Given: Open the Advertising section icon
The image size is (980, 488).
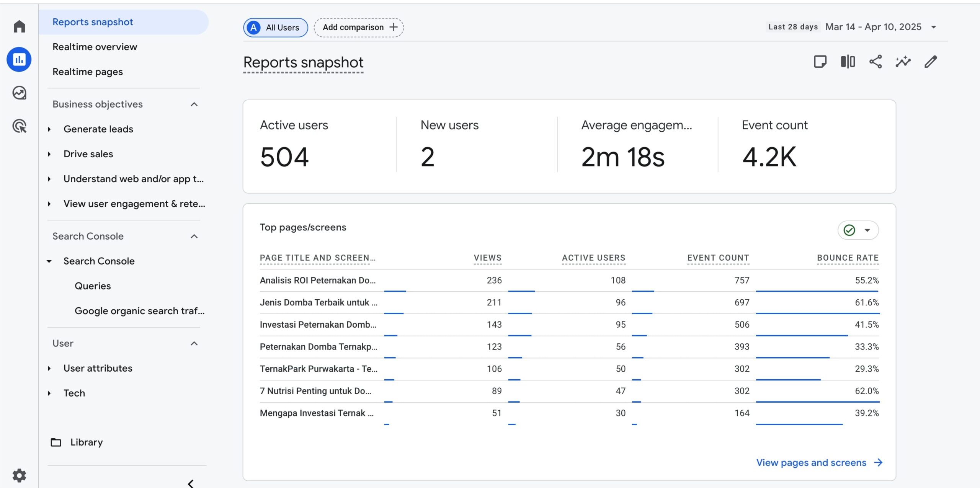Looking at the screenshot, I should click(19, 126).
